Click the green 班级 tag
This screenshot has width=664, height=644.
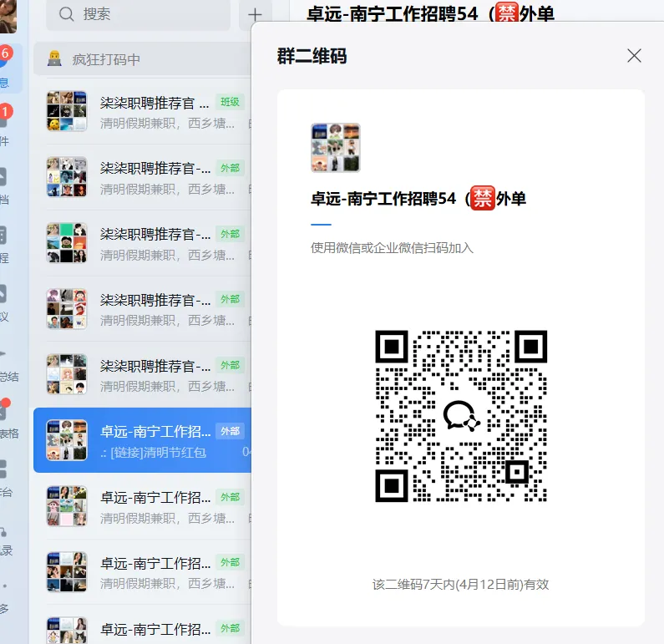(230, 102)
